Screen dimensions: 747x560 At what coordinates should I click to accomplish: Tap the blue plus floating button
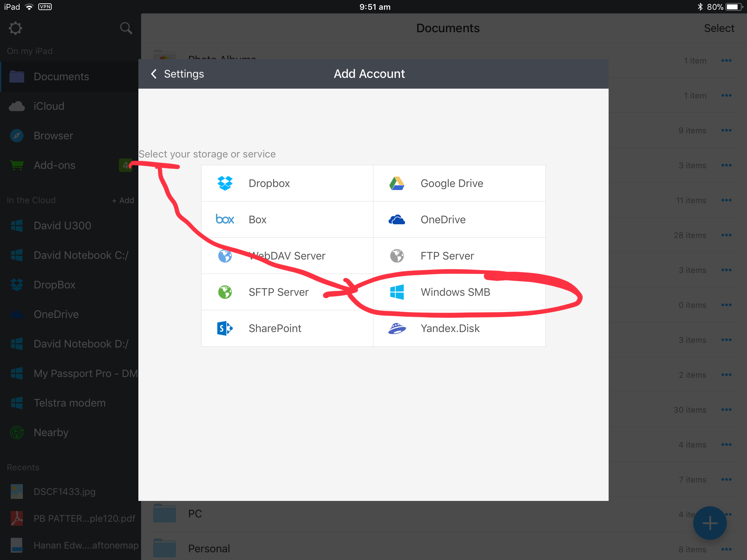coord(709,523)
